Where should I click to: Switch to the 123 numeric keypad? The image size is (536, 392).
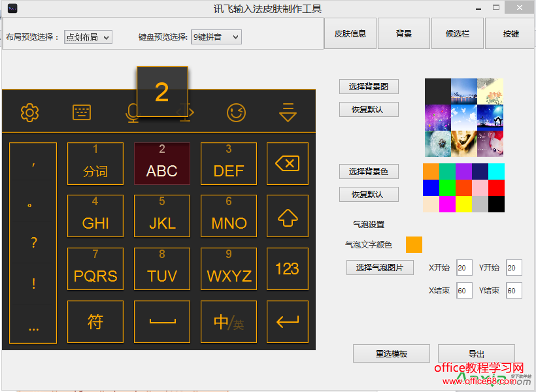(288, 269)
